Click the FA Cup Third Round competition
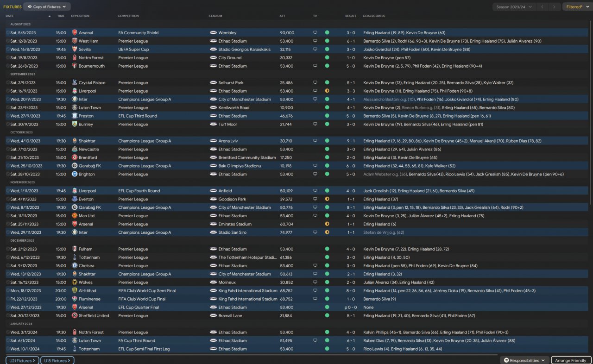593x364 pixels. click(137, 341)
